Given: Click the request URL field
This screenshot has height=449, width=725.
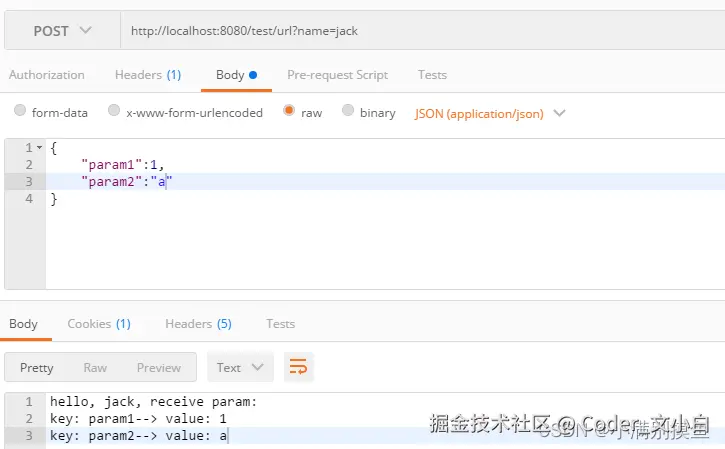Looking at the screenshot, I should pos(423,31).
